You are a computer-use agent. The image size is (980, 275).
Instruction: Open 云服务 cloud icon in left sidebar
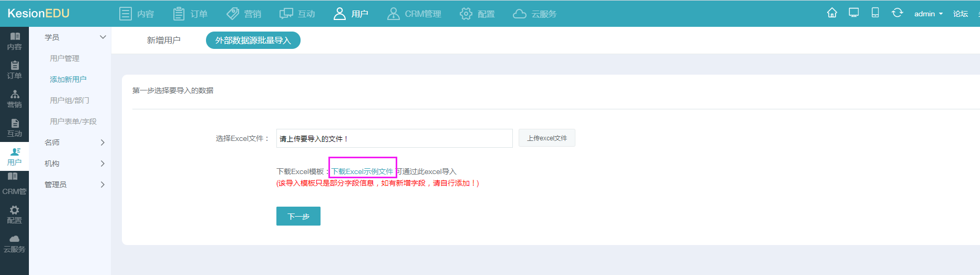pos(14,243)
